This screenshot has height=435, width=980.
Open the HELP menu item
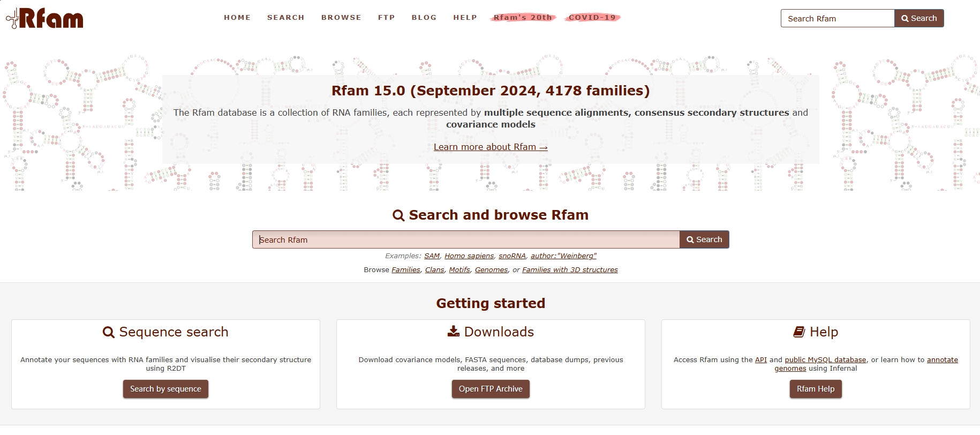pos(465,18)
